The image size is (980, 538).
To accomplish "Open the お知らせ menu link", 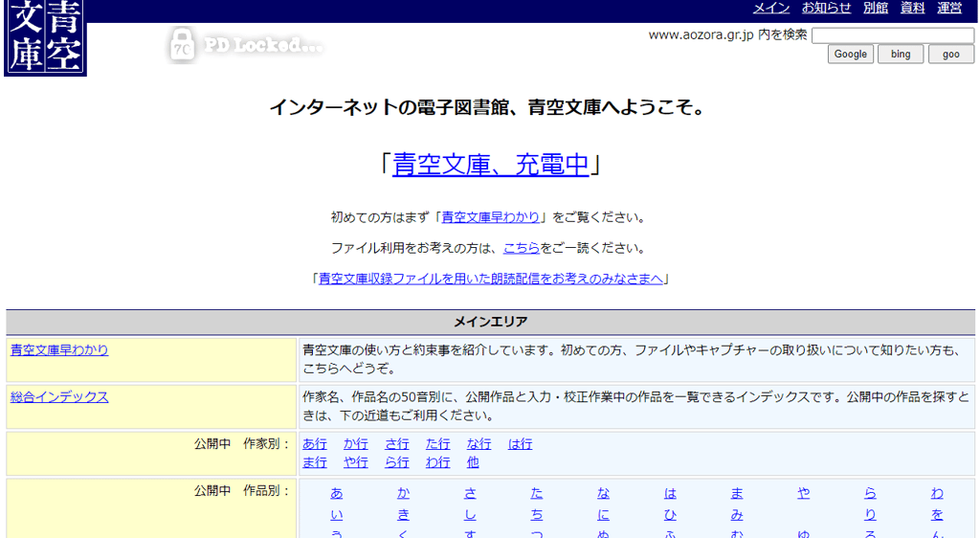I will 826,8.
